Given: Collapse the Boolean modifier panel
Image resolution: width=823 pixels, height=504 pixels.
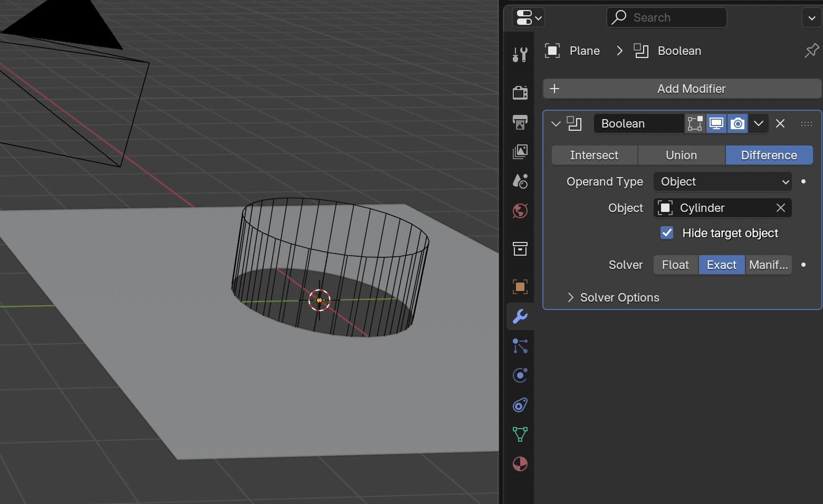Looking at the screenshot, I should 556,123.
